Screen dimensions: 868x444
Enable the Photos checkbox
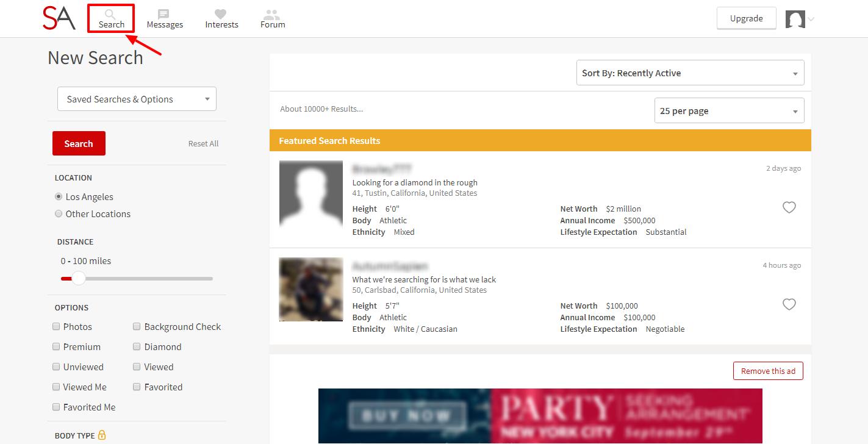[x=56, y=326]
